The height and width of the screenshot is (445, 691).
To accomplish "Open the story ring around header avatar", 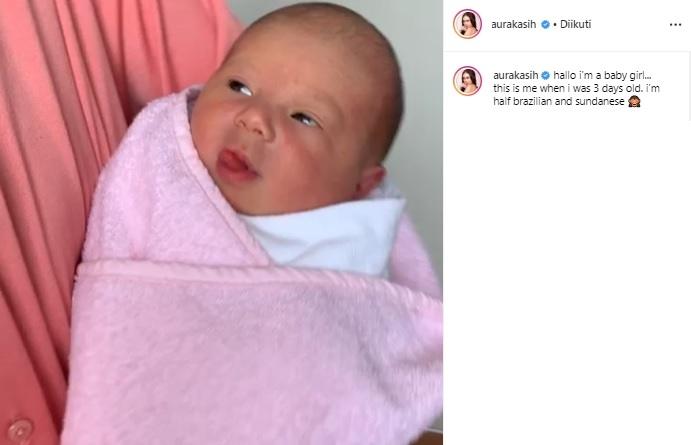I will 467,24.
